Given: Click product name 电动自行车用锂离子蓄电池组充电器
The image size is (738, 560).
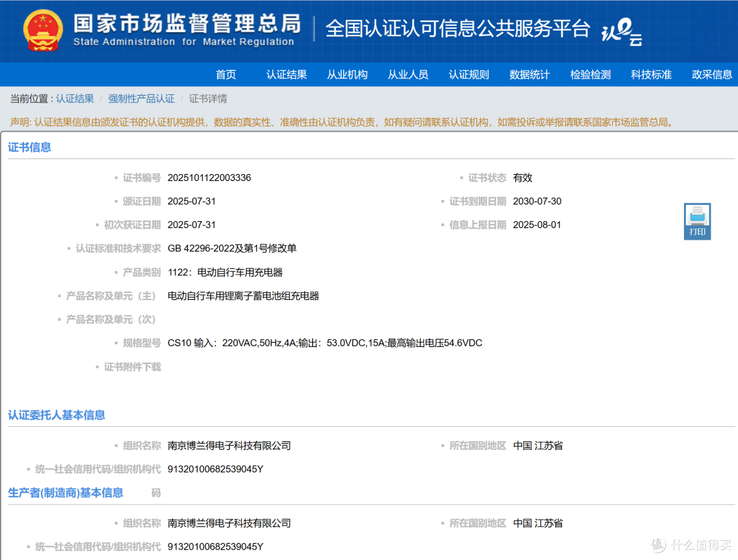Looking at the screenshot, I should point(243,296).
